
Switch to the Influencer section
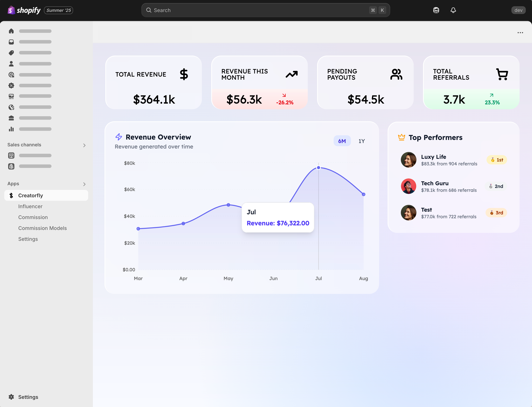30,206
